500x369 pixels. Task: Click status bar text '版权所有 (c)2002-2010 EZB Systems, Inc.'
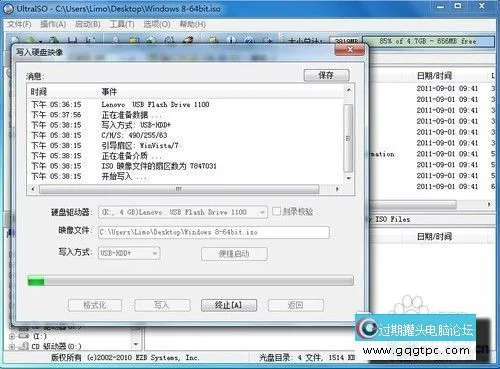click(x=125, y=358)
